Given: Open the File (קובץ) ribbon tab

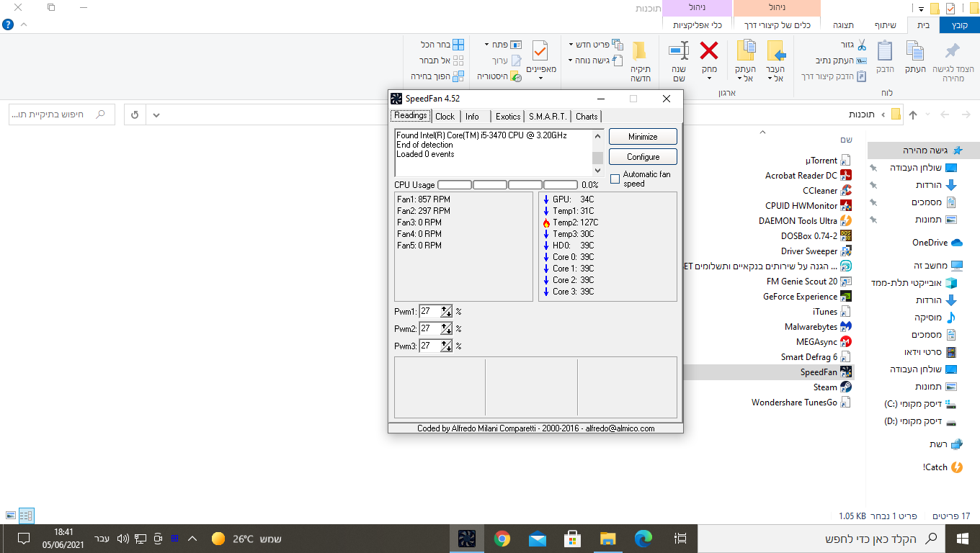Looking at the screenshot, I should point(959,25).
